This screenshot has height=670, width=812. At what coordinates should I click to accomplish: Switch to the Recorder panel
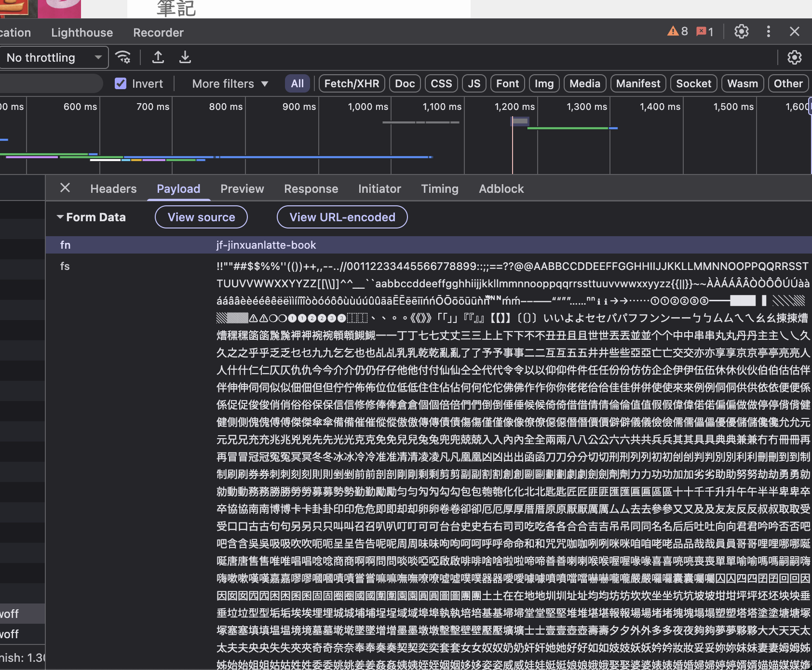[158, 32]
